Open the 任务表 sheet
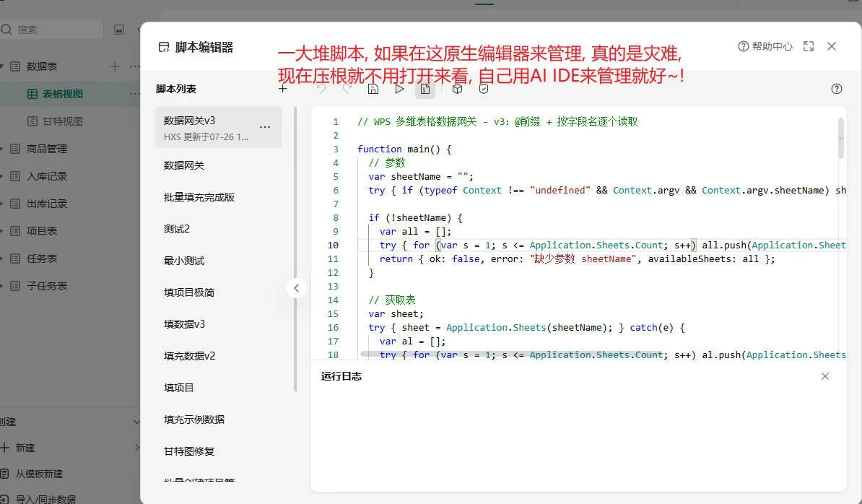Screen dimensions: 862x504 [41, 258]
